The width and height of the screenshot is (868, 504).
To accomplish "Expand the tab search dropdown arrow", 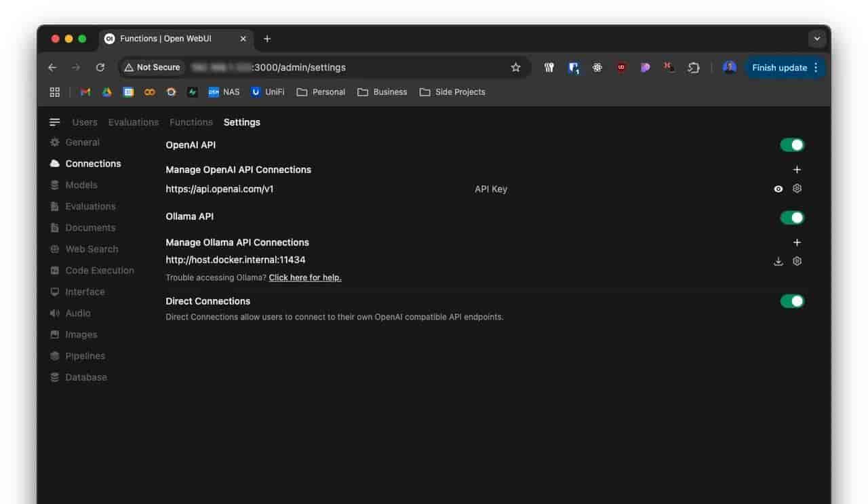I will (x=817, y=39).
